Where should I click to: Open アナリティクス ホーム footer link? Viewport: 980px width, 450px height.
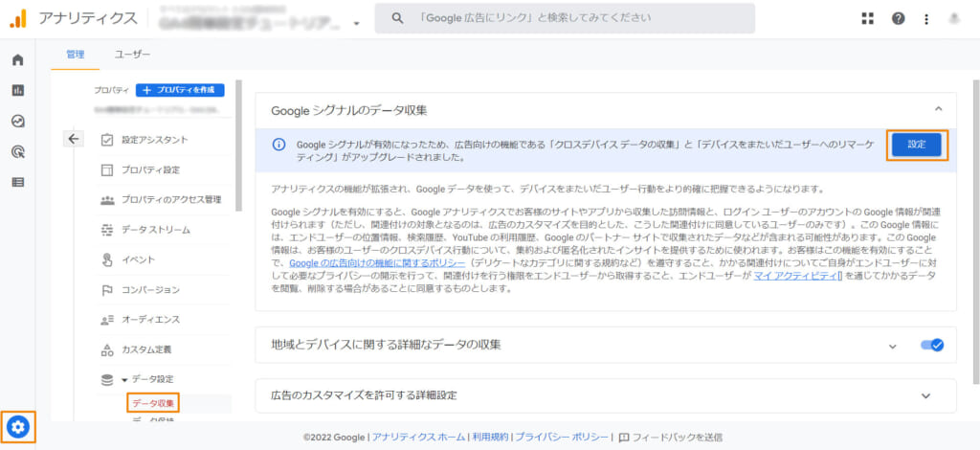(x=419, y=438)
